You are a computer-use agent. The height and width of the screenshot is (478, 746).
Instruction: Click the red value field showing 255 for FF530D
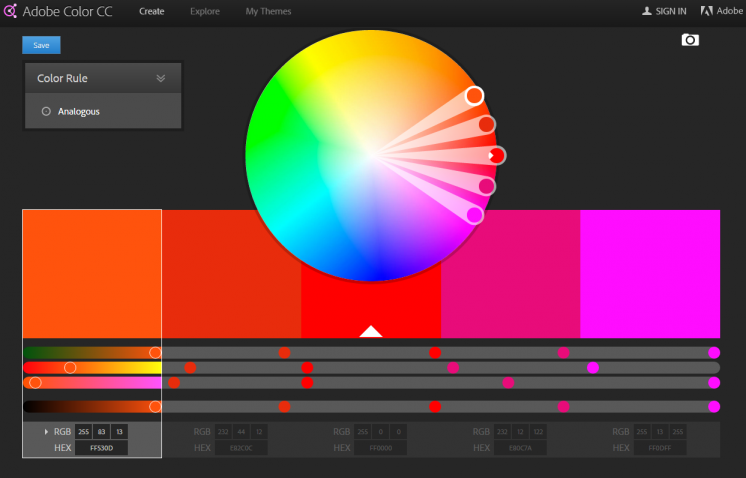83,431
